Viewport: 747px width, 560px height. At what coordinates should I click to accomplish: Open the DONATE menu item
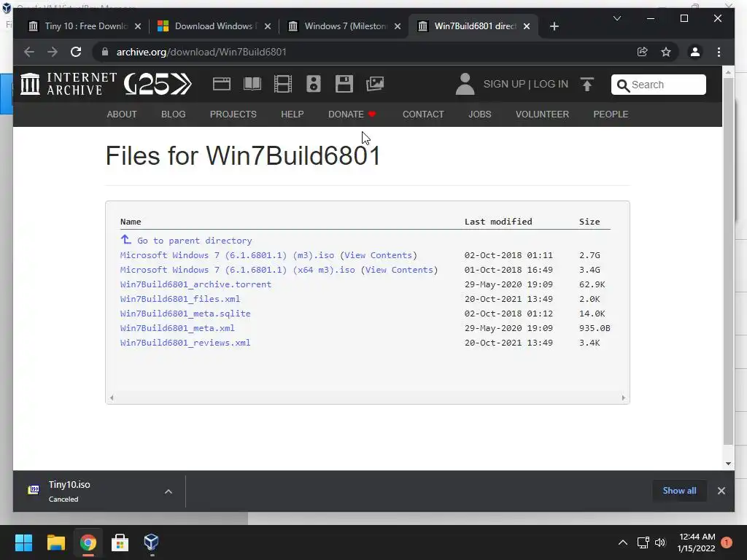click(x=352, y=114)
